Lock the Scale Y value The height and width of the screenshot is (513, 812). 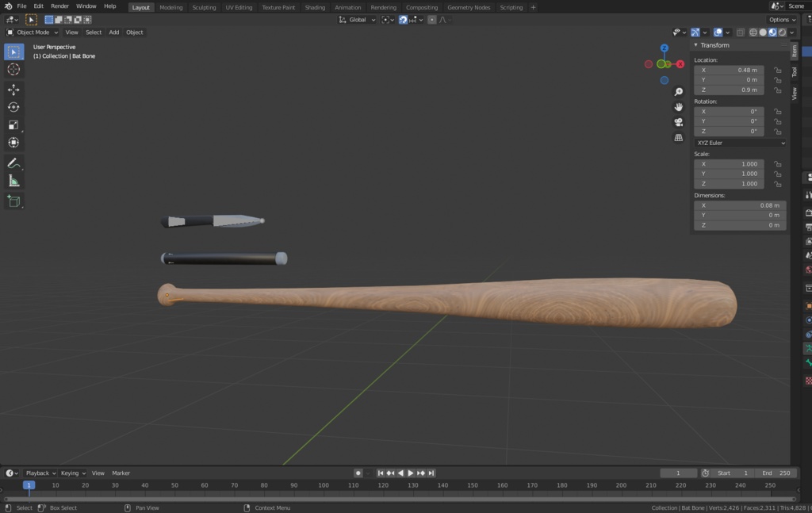778,174
